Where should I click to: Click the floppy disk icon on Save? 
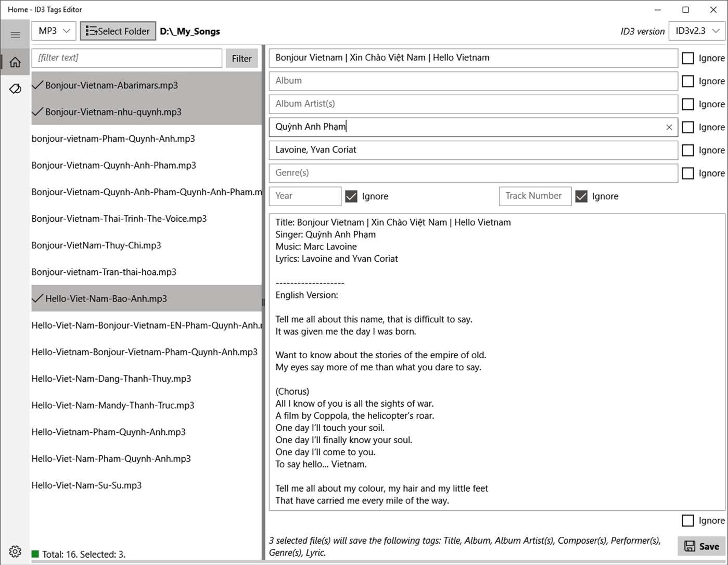[689, 546]
